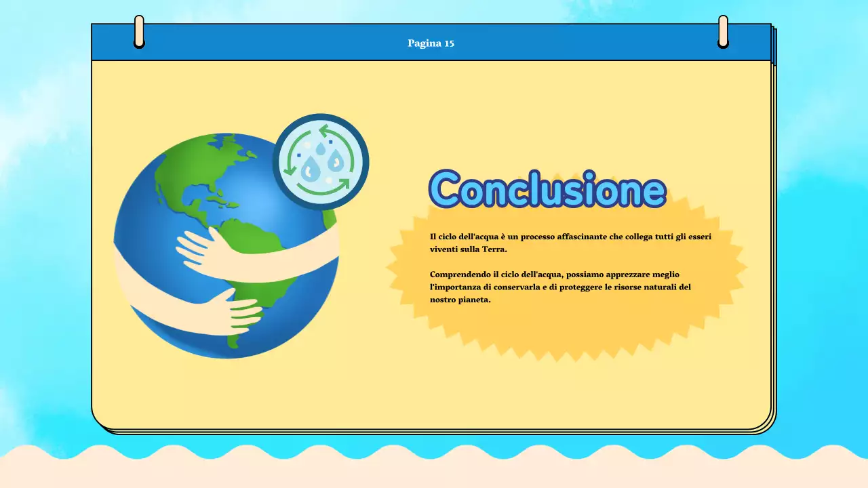The width and height of the screenshot is (868, 488).
Task: Toggle the left binder ring of the notepad
Action: 139,30
